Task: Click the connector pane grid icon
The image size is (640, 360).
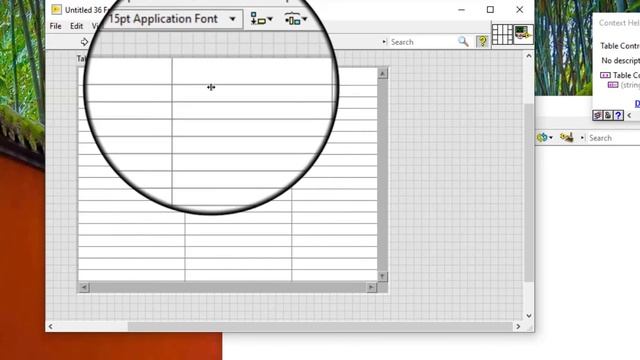Action: click(x=502, y=34)
